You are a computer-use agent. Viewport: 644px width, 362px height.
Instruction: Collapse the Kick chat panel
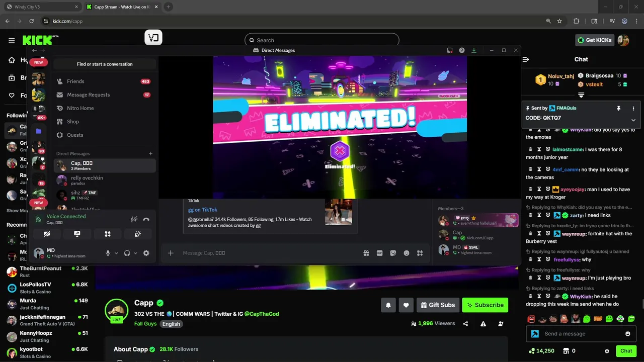point(526,59)
